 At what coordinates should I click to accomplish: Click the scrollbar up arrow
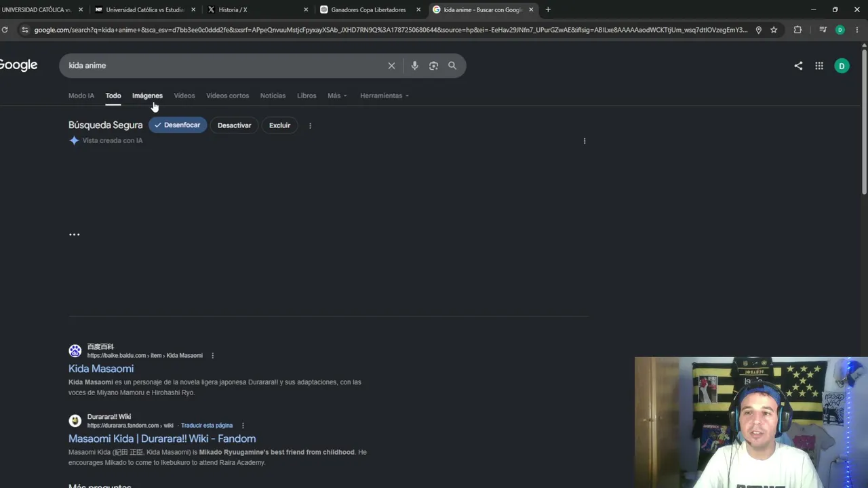[864, 45]
